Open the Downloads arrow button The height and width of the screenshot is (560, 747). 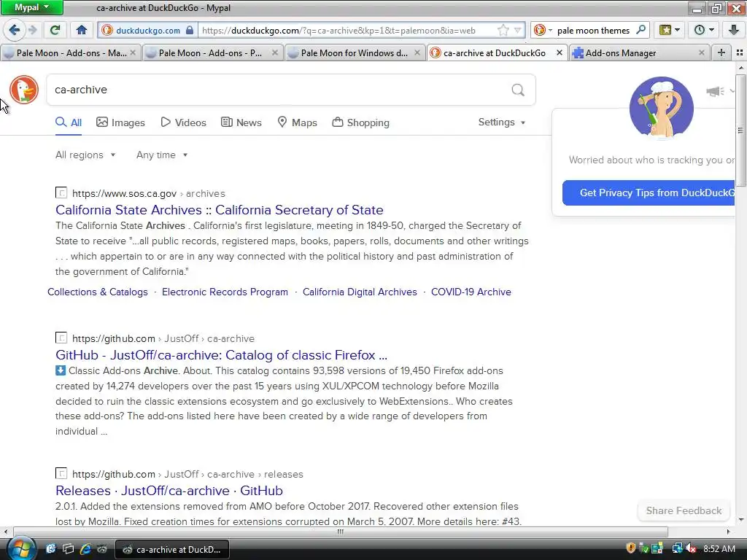tap(734, 30)
